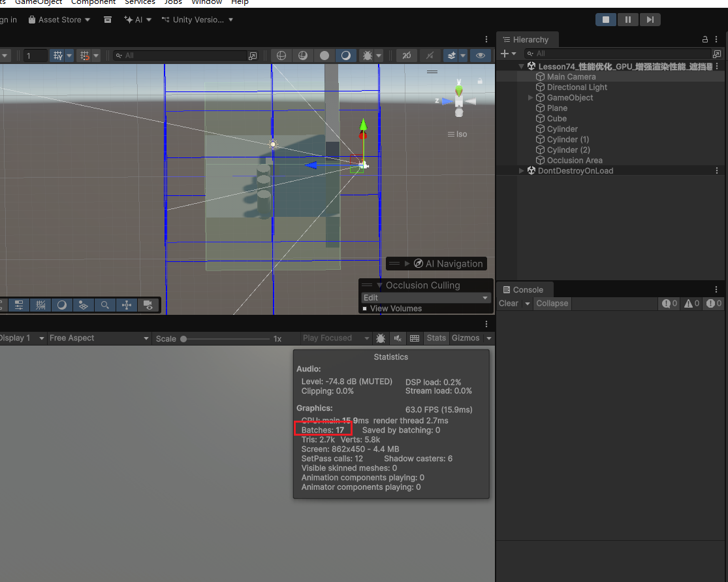The width and height of the screenshot is (728, 582).
Task: Click the debug draw mode bug icon
Action: pos(368,56)
